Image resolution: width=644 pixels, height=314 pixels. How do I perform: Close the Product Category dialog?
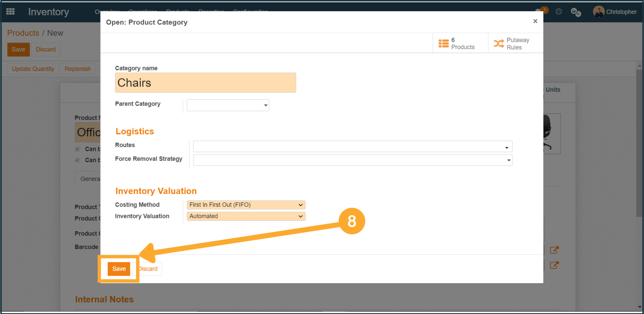pyautogui.click(x=535, y=21)
